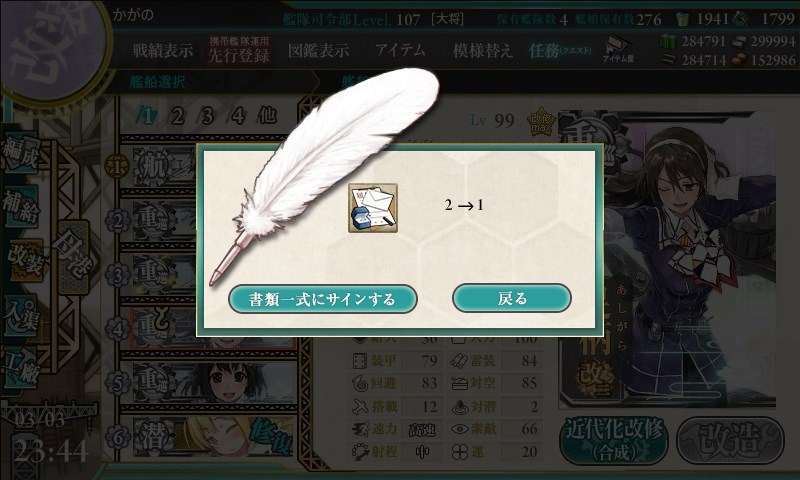Open the 図鑑表示 encyclopedia menu
Image resolution: width=800 pixels, height=480 pixels.
tap(318, 50)
